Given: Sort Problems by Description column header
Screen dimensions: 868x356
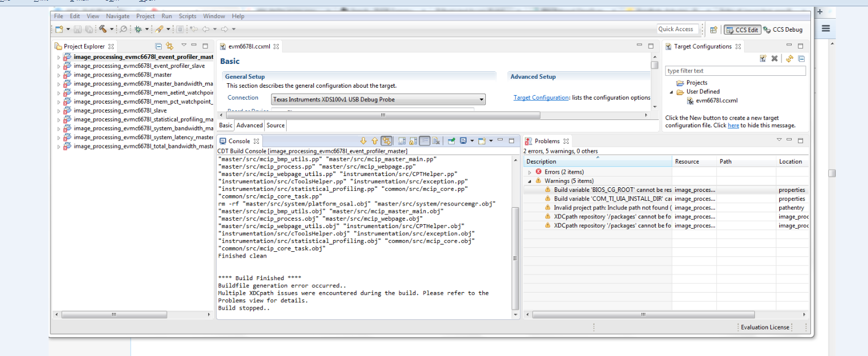Looking at the screenshot, I should pos(598,162).
